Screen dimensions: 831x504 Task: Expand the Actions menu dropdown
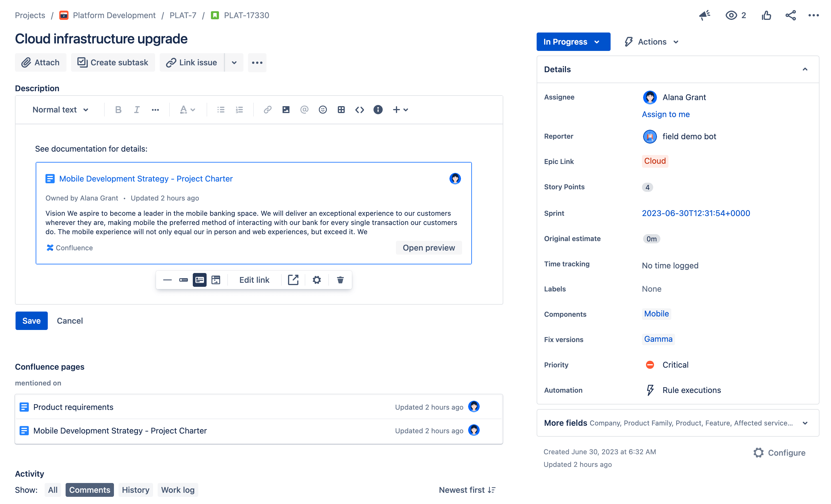(652, 41)
